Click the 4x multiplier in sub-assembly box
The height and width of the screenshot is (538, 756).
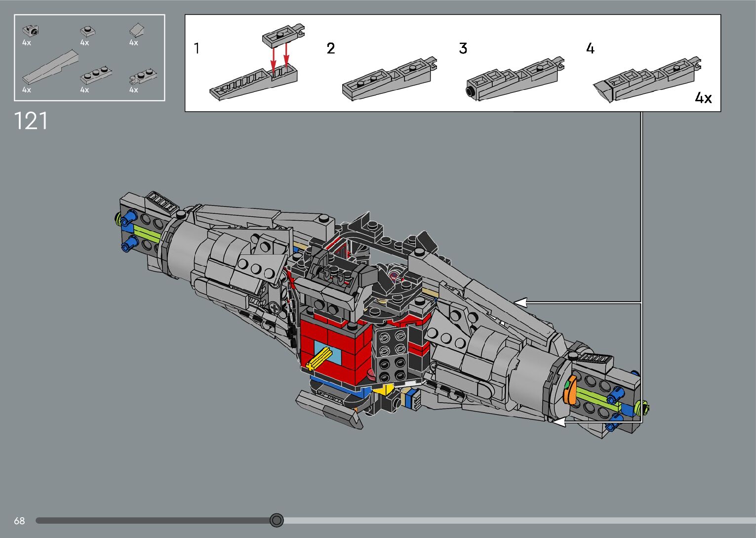[x=703, y=98]
